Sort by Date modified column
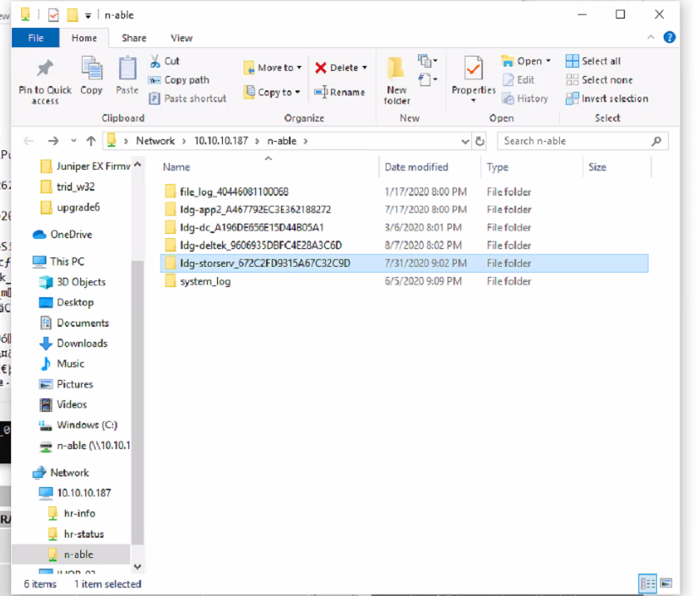The image size is (700, 596). pos(416,167)
